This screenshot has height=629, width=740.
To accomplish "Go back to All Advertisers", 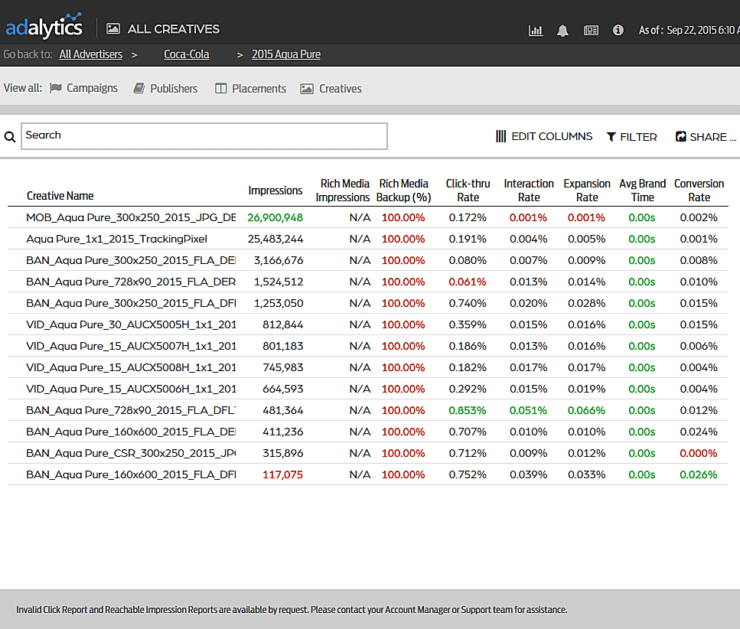I will (90, 54).
